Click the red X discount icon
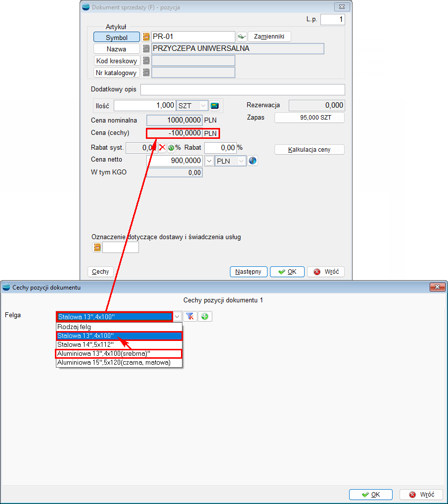Image resolution: width=448 pixels, height=504 pixels. click(162, 148)
